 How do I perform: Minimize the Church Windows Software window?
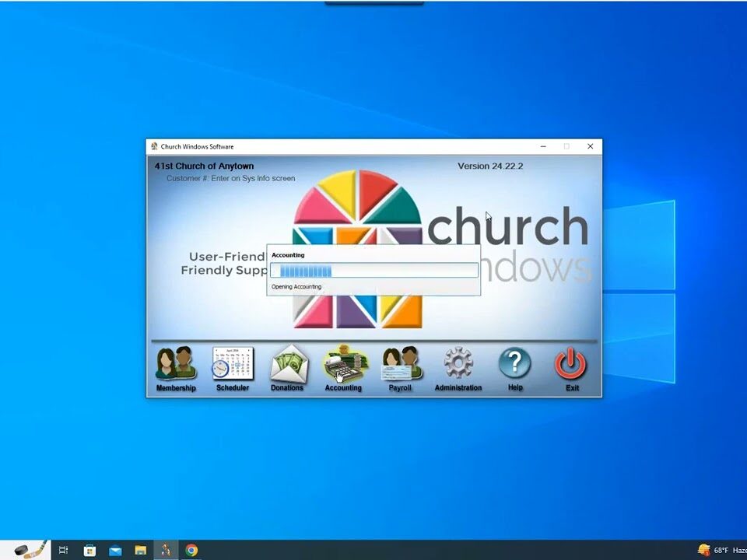[x=542, y=146]
